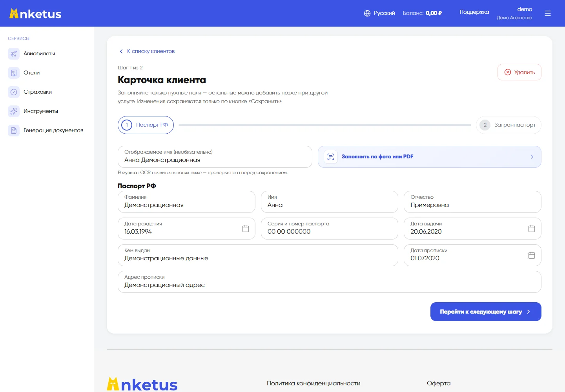This screenshot has height=392, width=565.
Task: Click the OCR scan document icon
Action: coord(331,157)
